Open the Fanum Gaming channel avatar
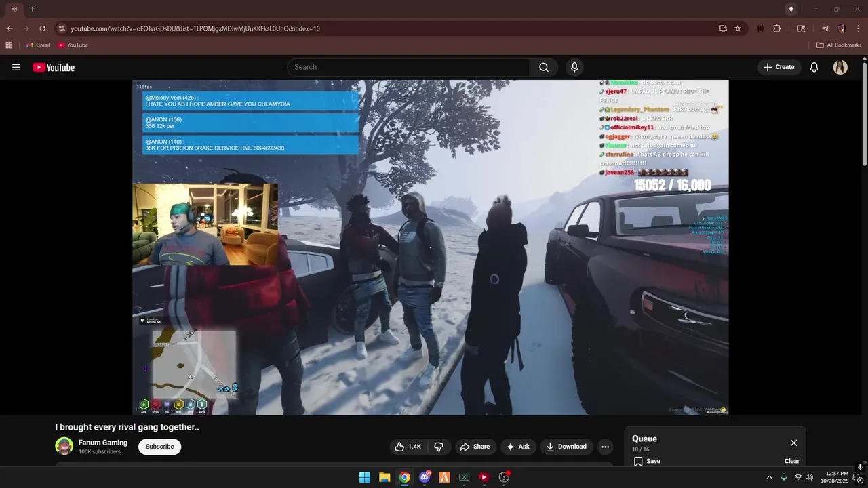The width and height of the screenshot is (868, 488). pyautogui.click(x=64, y=446)
